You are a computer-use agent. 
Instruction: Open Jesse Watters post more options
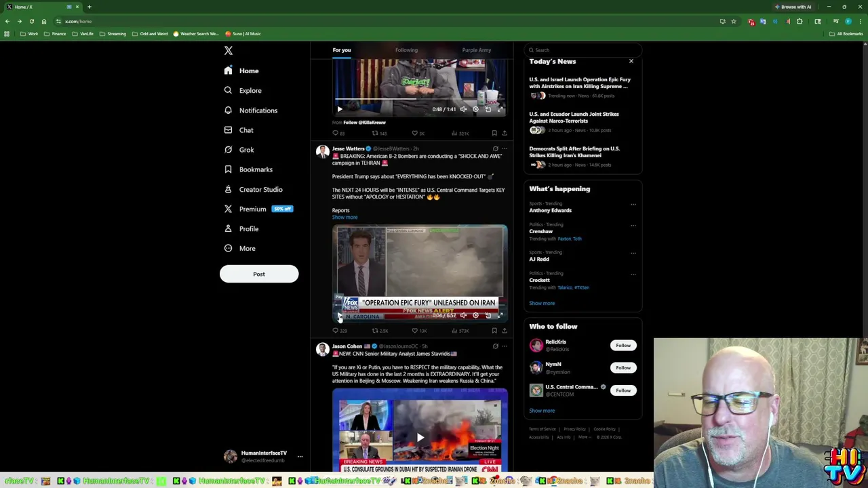click(x=504, y=148)
